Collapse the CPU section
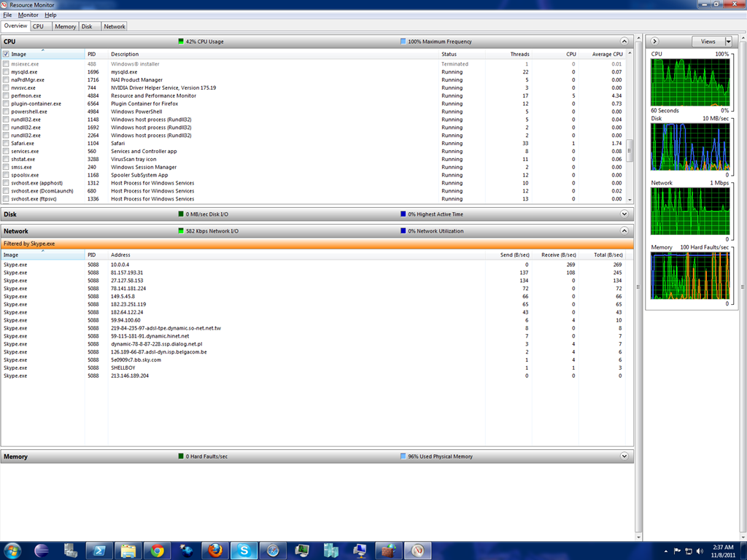This screenshot has width=747, height=560. tap(624, 42)
